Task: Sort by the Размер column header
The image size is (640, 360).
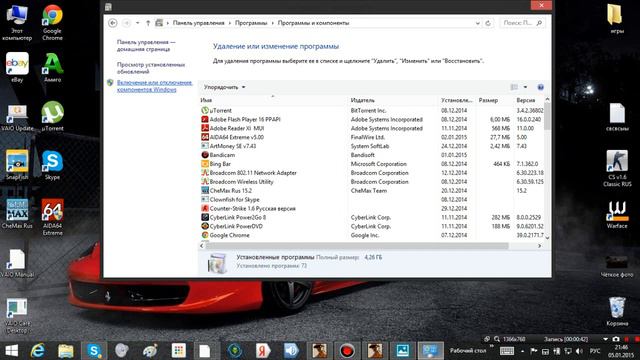Action: pyautogui.click(x=495, y=100)
